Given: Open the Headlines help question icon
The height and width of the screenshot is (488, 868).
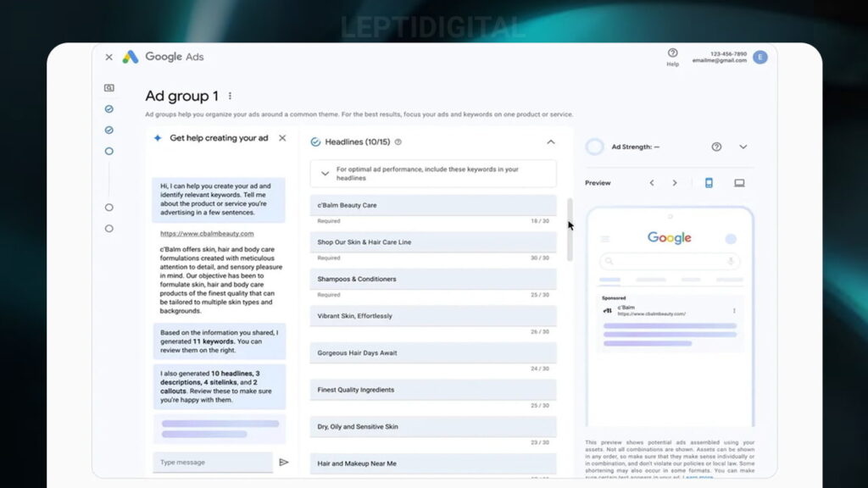Looking at the screenshot, I should (x=398, y=142).
